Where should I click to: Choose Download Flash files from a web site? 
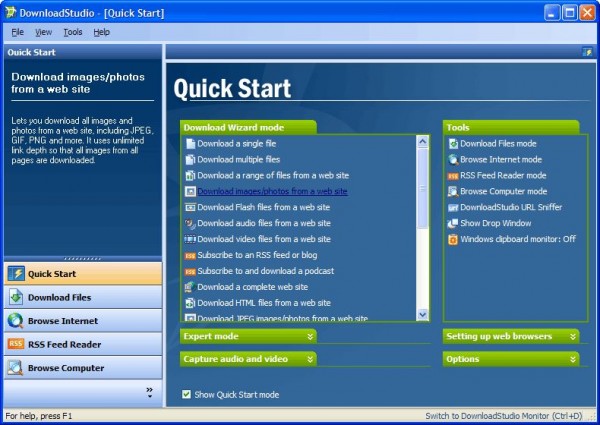[x=264, y=207]
